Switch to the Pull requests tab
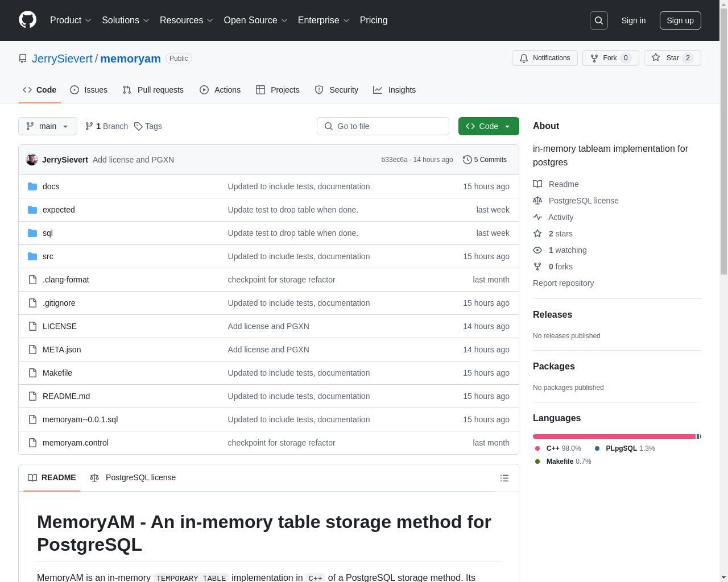This screenshot has height=582, width=728. (x=153, y=90)
